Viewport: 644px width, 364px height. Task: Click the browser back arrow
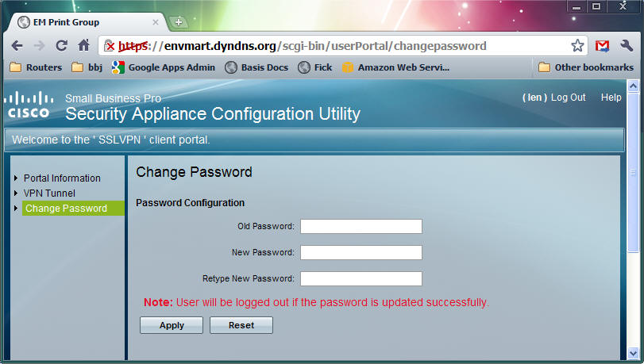(17, 46)
